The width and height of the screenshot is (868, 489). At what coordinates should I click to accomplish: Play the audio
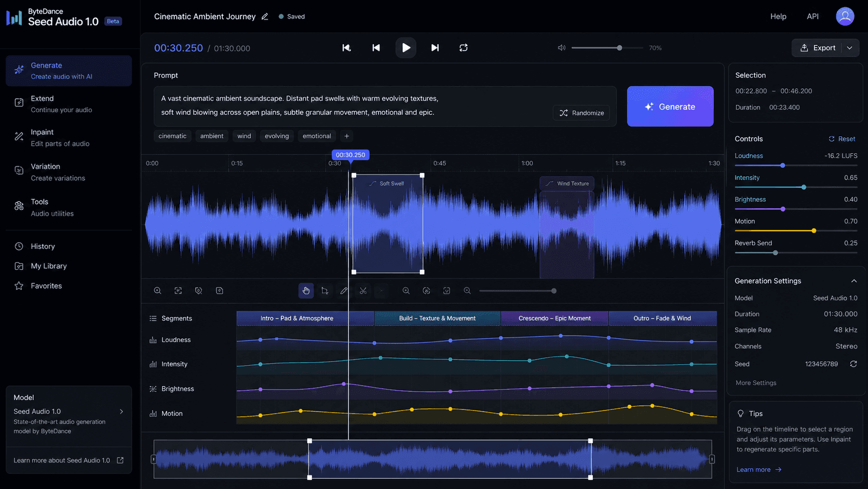(406, 48)
